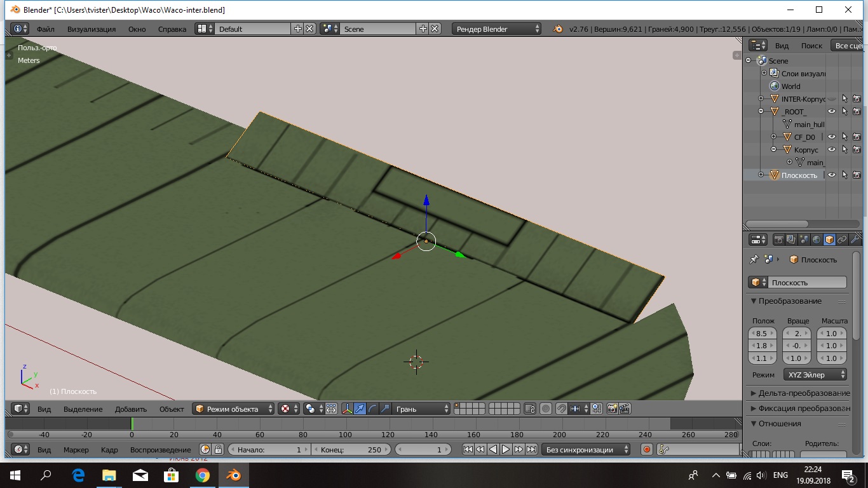Open the XYZ Эйлер rotation mode dropdown
Viewport: 868px width, 488px height.
tap(815, 374)
